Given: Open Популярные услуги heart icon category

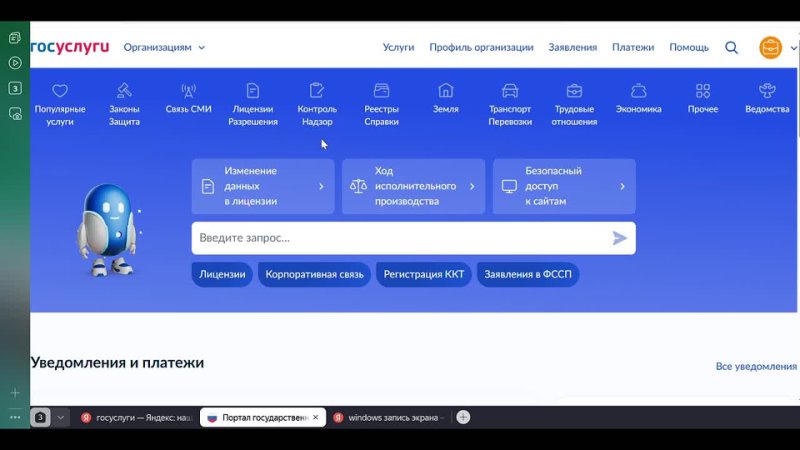Looking at the screenshot, I should point(60,91).
